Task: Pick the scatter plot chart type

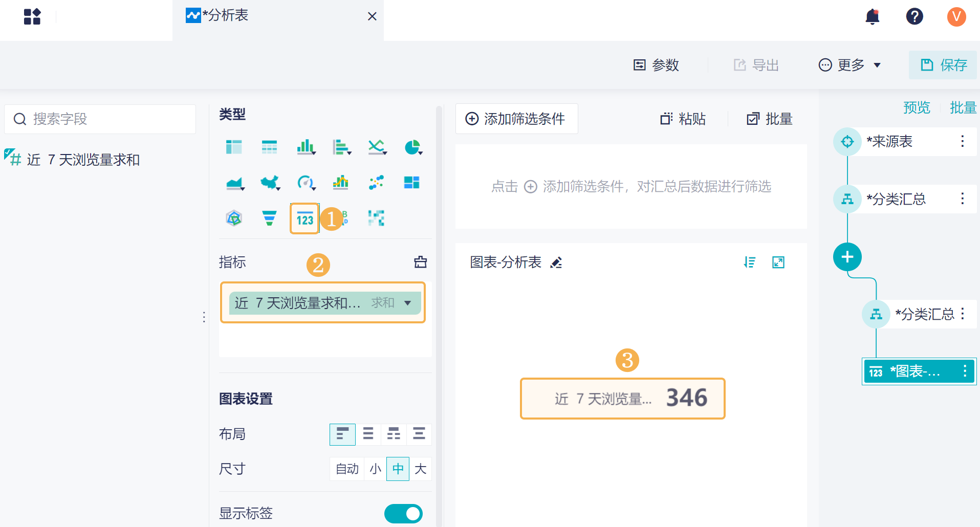Action: (376, 183)
